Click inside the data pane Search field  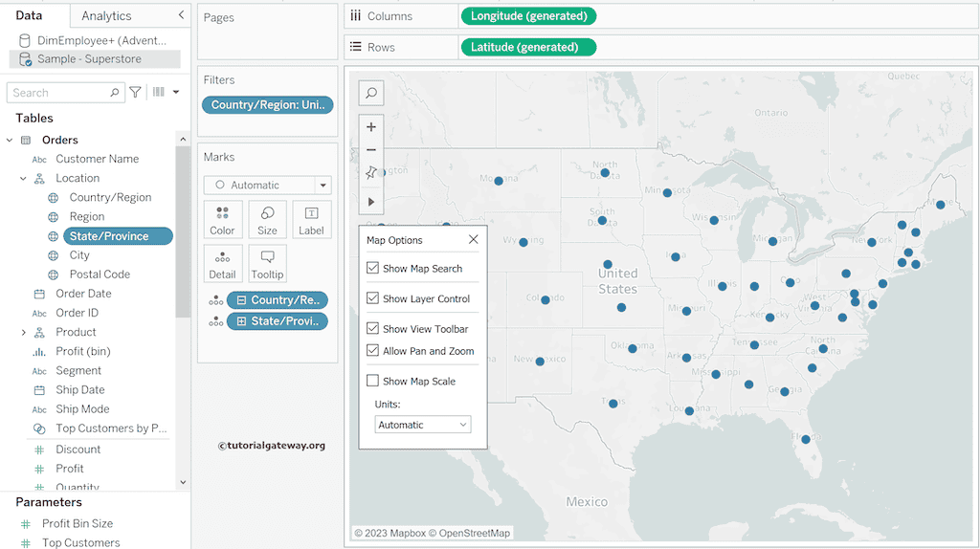pos(59,93)
